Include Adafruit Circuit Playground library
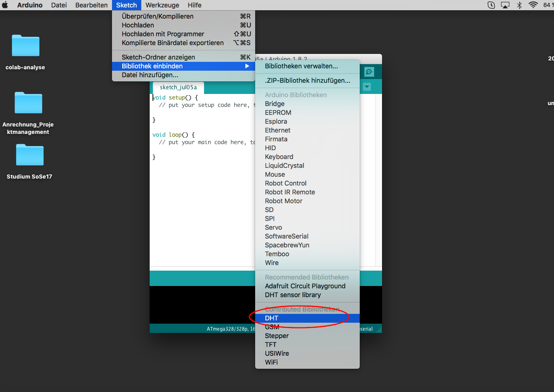554x392 pixels. [307, 286]
